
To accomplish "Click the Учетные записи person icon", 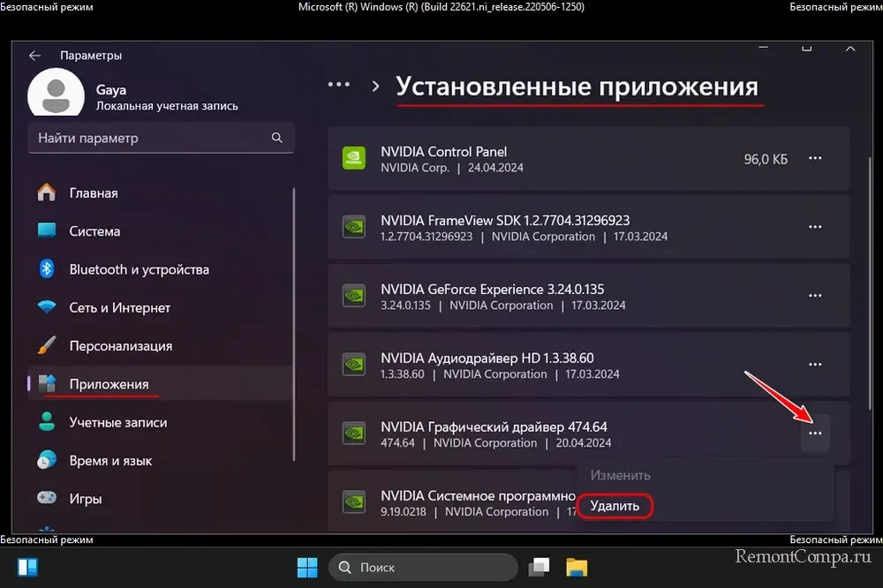I will (x=47, y=421).
